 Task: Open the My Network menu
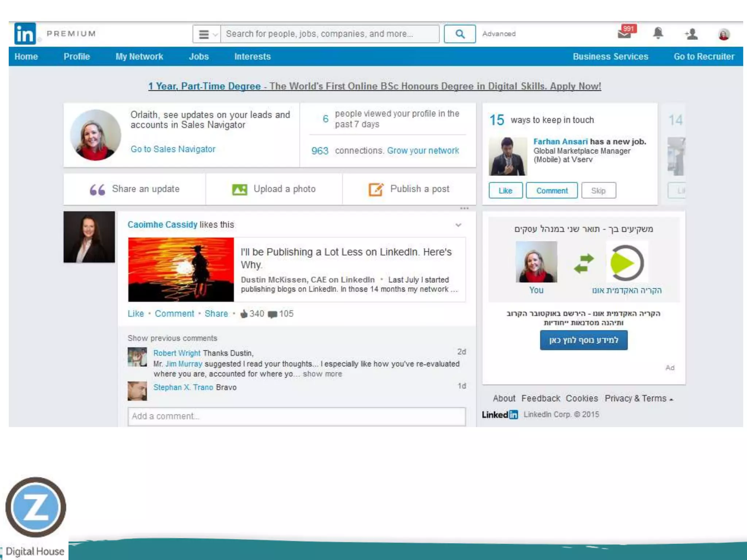coord(139,57)
